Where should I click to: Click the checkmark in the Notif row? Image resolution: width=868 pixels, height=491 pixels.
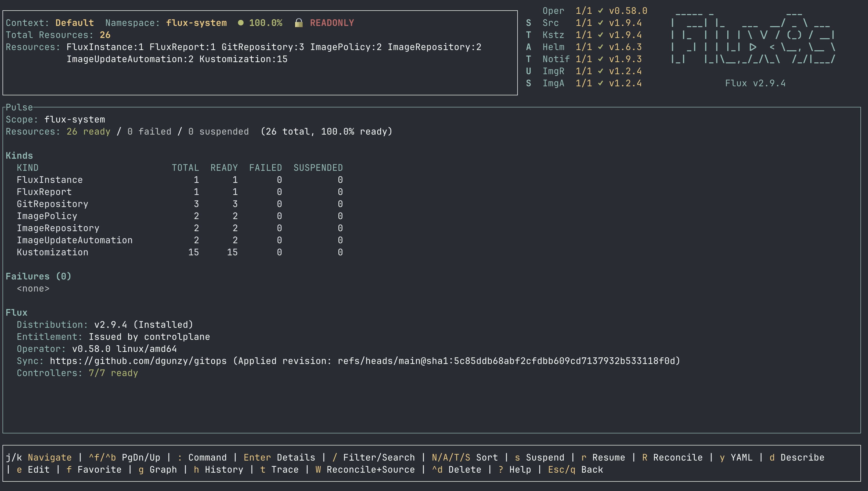click(601, 59)
